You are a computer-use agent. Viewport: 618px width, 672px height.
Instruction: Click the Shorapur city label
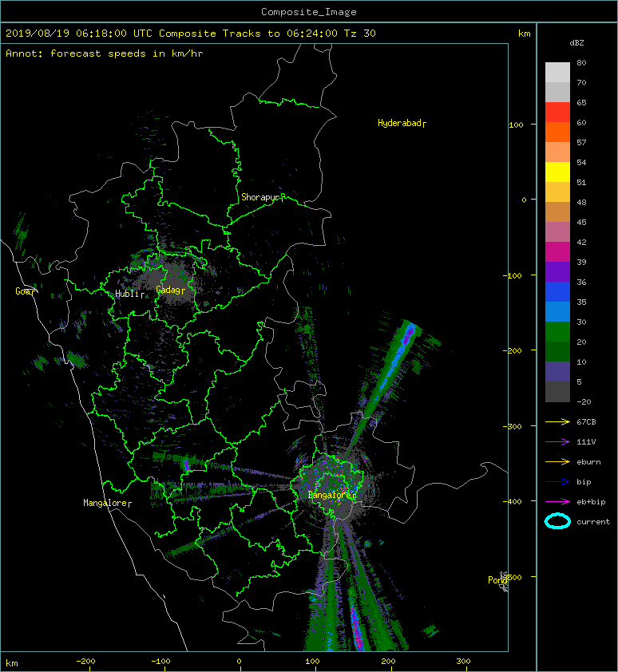click(x=263, y=198)
